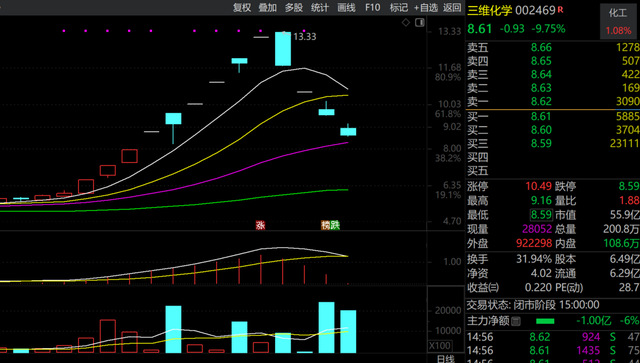Screen dimensions: 640x363
Task: Open the 复权 adjustment menu
Action: point(242,7)
